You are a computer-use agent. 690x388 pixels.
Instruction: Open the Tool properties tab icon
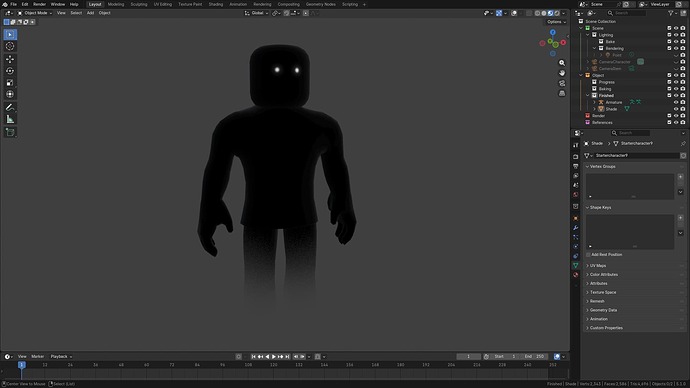click(x=576, y=145)
